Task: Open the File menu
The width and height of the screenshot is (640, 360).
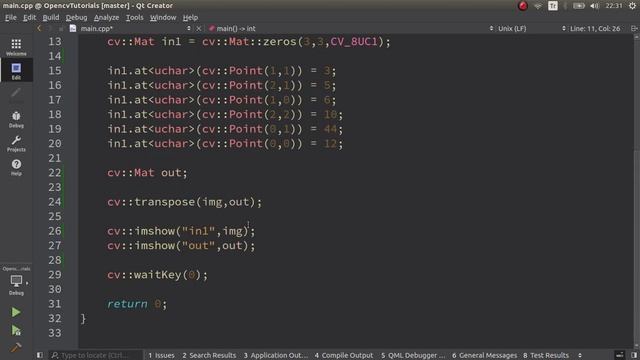Action: coord(11,18)
